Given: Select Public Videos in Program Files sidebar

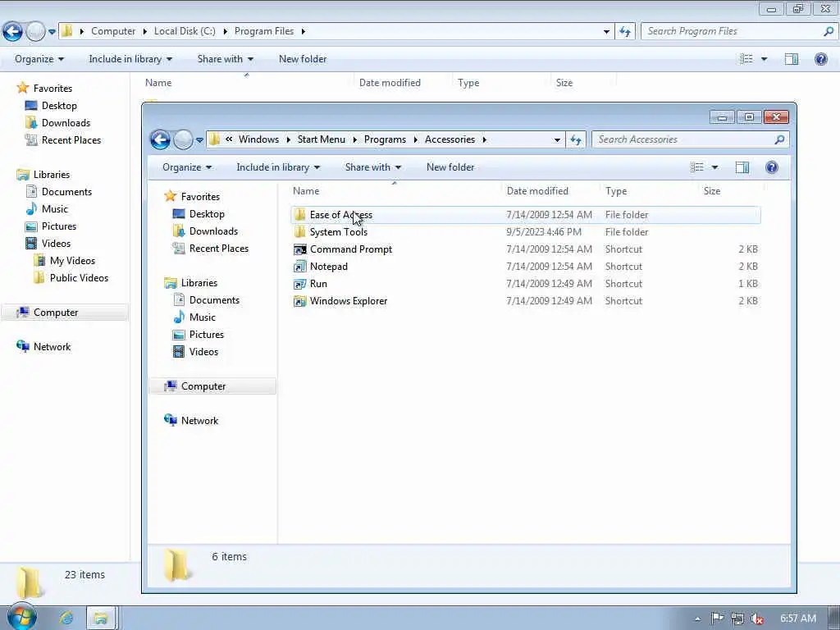Looking at the screenshot, I should 79,278.
